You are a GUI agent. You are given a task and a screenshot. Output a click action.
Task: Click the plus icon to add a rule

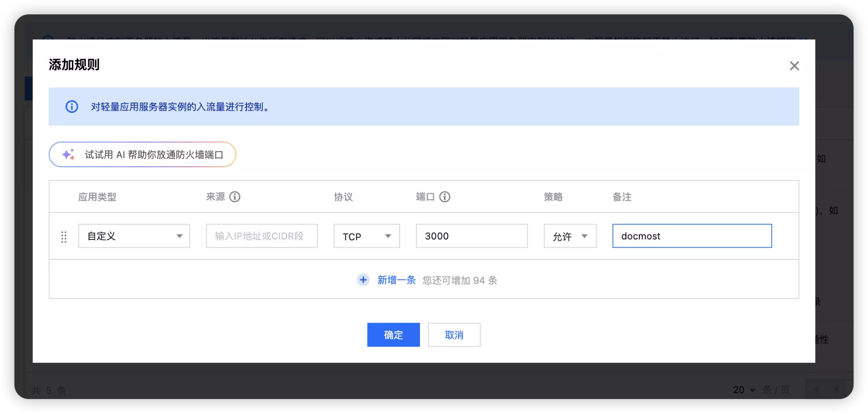[x=363, y=280]
